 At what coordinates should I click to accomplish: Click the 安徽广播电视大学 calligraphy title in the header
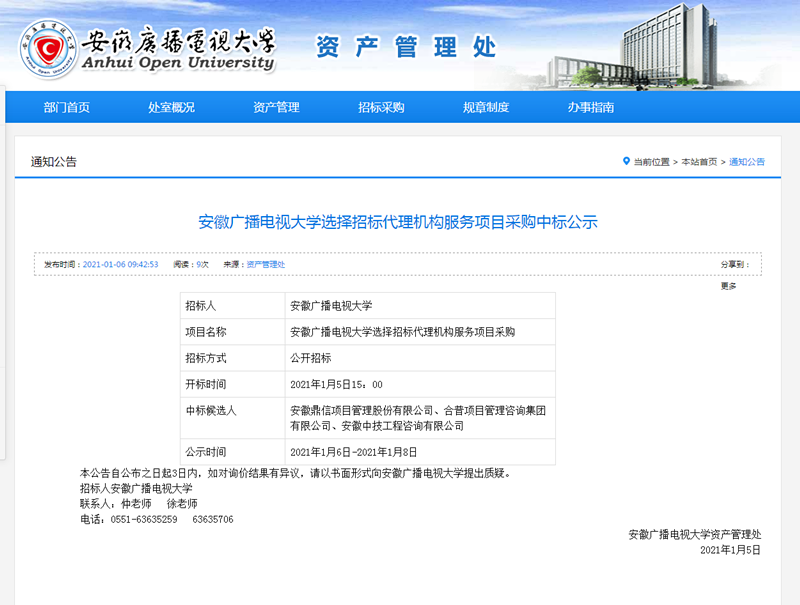tap(179, 41)
